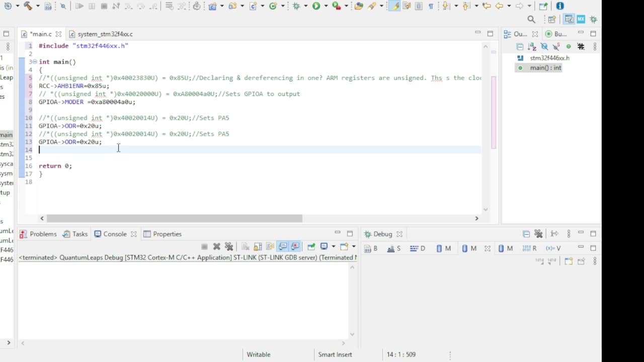Click the Terminate stop icon in main toolbar
The image size is (644, 362).
tap(104, 6)
